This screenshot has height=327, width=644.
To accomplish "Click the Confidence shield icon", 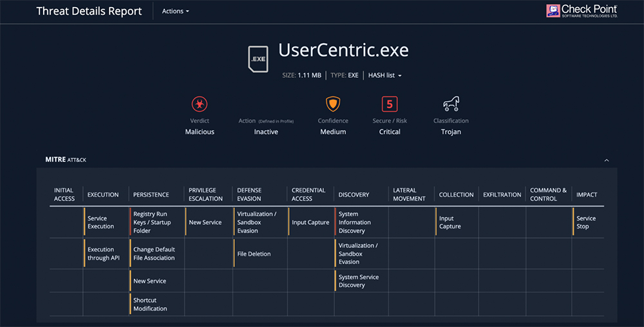I will (332, 104).
